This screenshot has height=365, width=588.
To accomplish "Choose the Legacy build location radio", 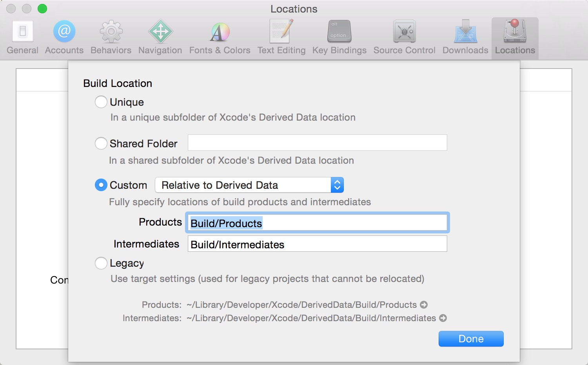I will (101, 263).
